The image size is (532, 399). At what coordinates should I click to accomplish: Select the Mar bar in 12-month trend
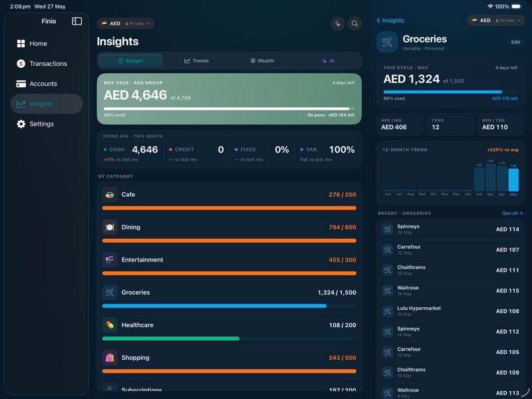[490, 178]
